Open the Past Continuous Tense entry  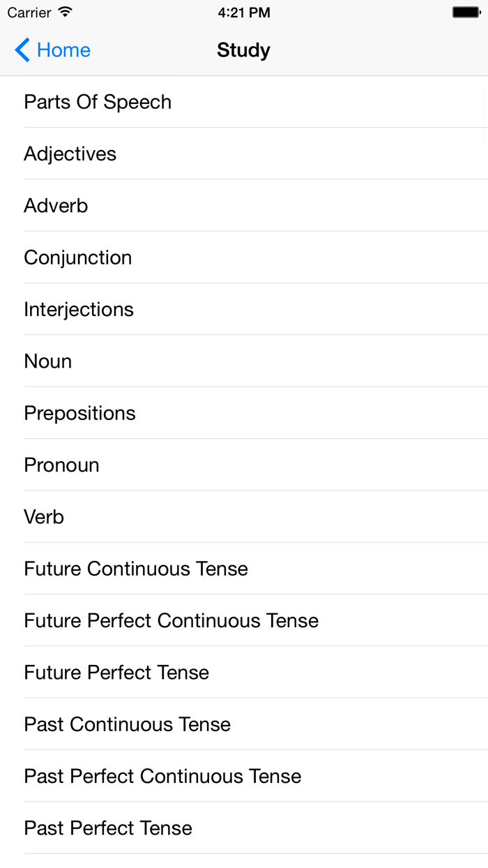pyautogui.click(x=127, y=724)
